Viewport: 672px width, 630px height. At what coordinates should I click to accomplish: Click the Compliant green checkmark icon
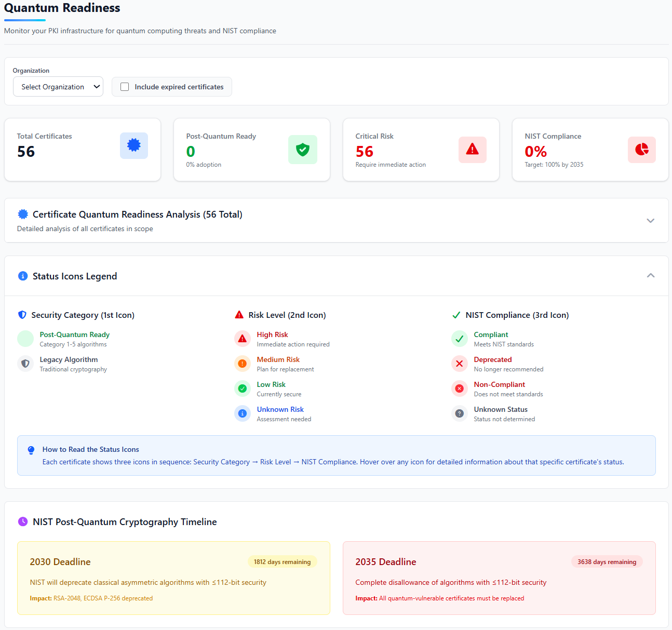pos(460,339)
